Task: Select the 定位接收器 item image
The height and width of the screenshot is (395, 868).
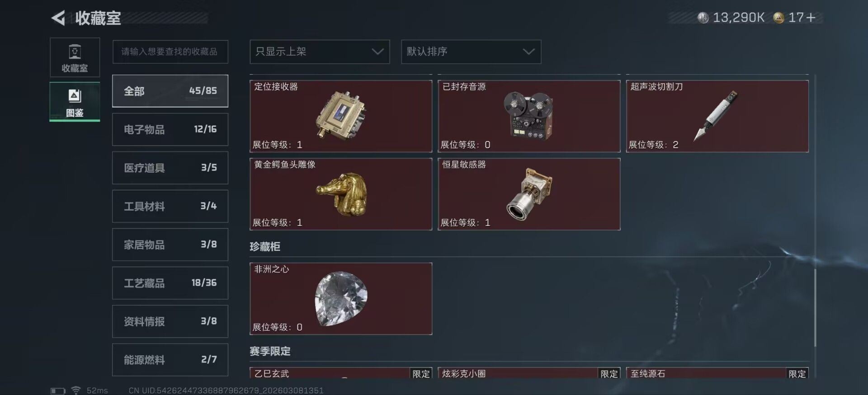Action: [341, 114]
